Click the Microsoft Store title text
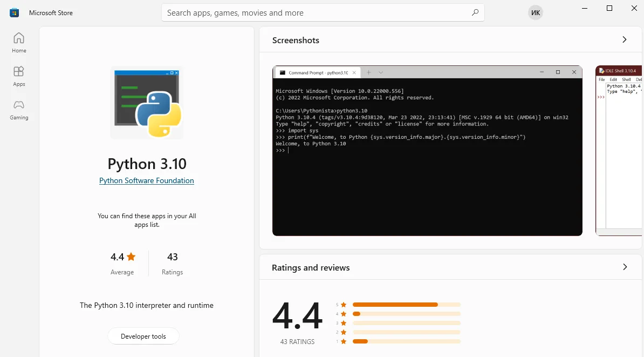Image resolution: width=644 pixels, height=357 pixels. tap(51, 13)
